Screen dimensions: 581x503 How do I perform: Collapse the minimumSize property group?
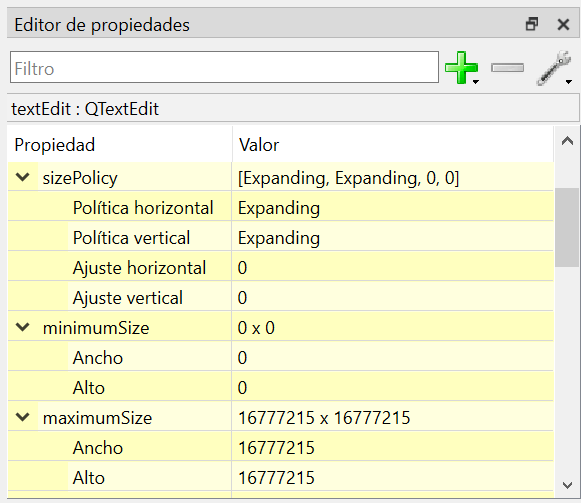(23, 327)
